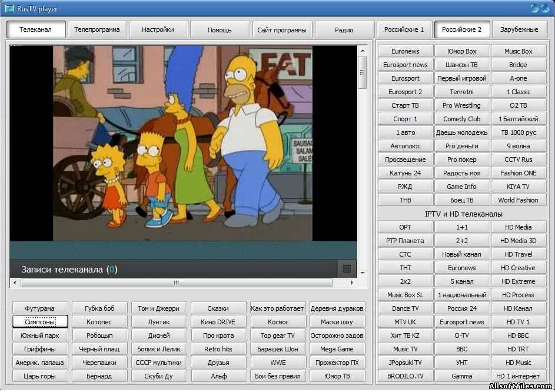Select the Симпсоны channel

(x=40, y=321)
